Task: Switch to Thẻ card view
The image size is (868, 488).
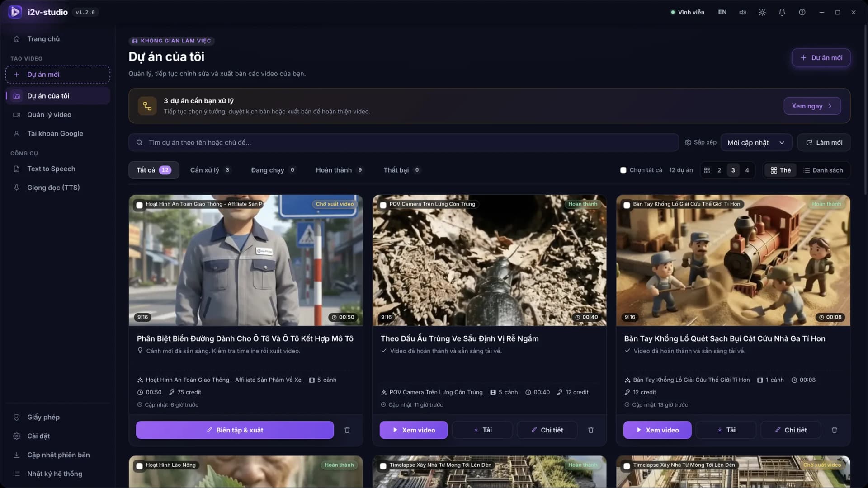Action: click(781, 170)
